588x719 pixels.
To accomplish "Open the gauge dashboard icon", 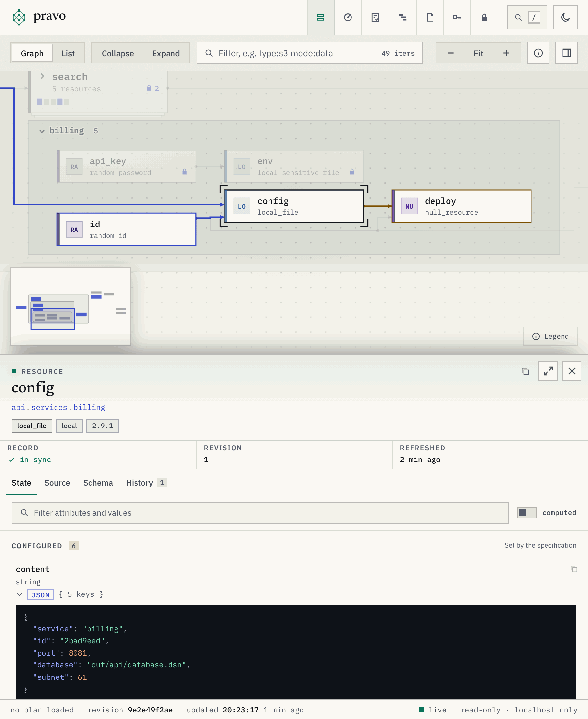I will coord(348,17).
